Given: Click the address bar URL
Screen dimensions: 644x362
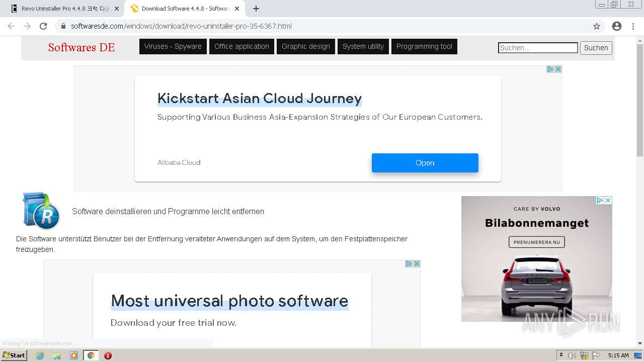Looking at the screenshot, I should (181, 26).
